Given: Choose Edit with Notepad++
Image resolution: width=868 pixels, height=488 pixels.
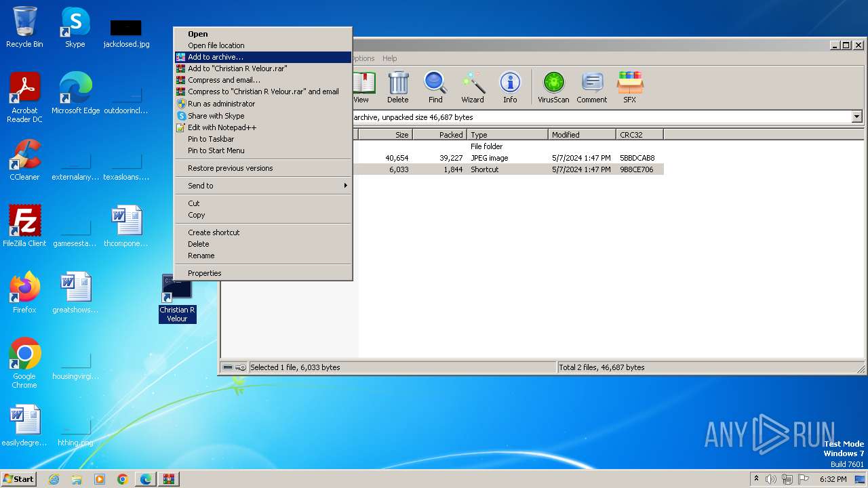Looking at the screenshot, I should click(262, 127).
